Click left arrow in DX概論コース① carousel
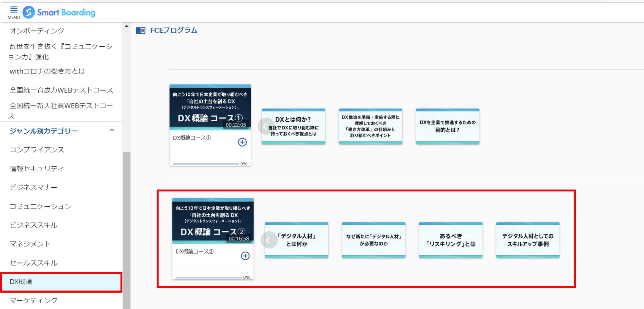 265,126
